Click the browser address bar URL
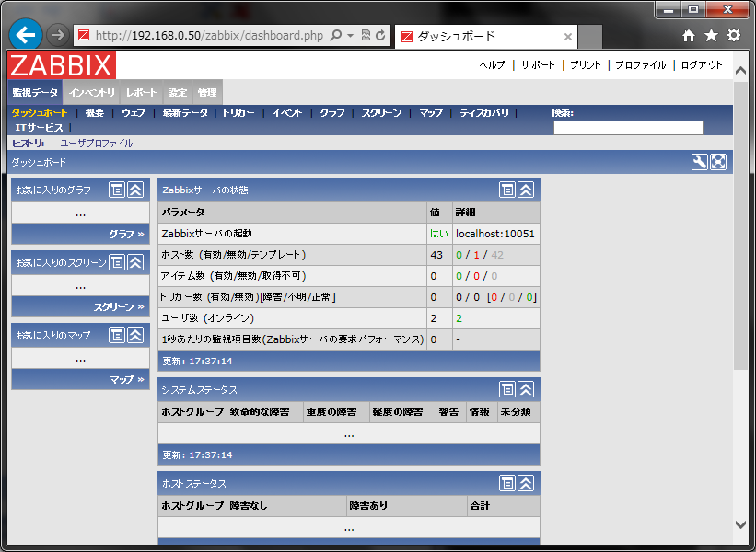This screenshot has height=552, width=756. (x=209, y=36)
